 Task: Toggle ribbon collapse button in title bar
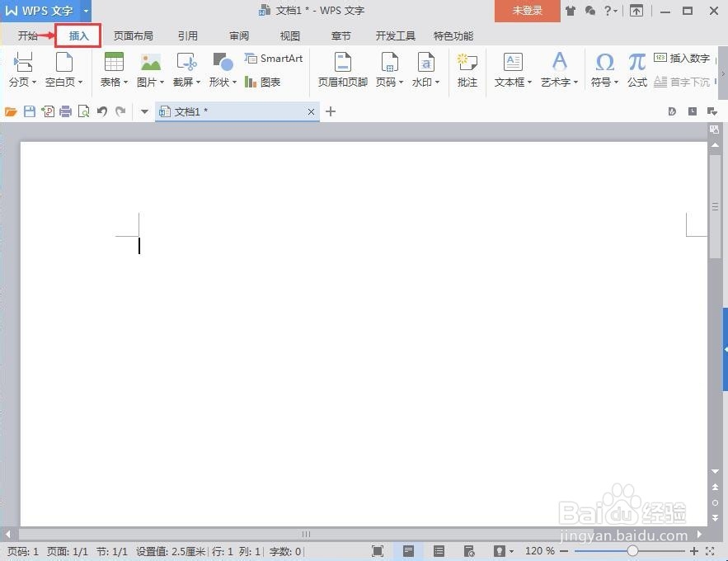636,11
